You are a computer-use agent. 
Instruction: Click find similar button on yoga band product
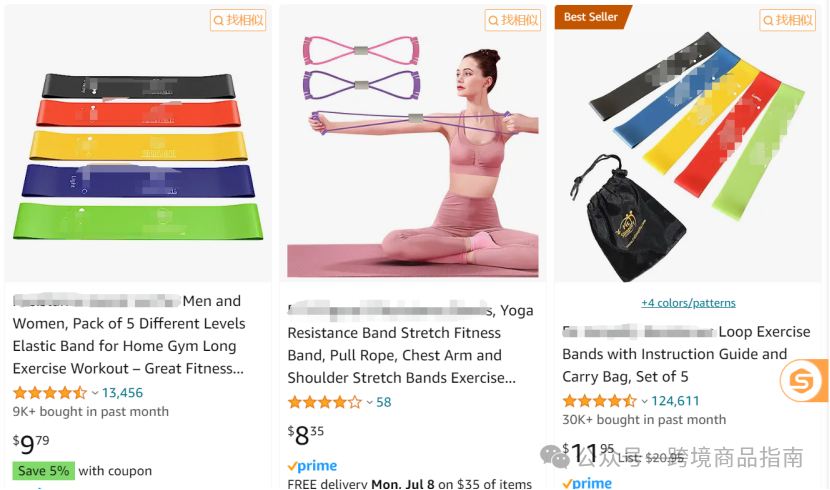(x=512, y=20)
